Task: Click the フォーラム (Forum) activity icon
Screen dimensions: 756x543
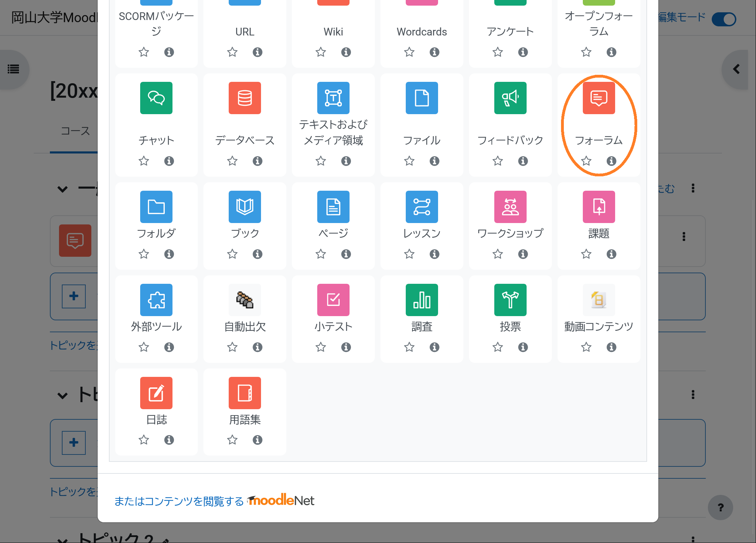Action: pyautogui.click(x=599, y=98)
